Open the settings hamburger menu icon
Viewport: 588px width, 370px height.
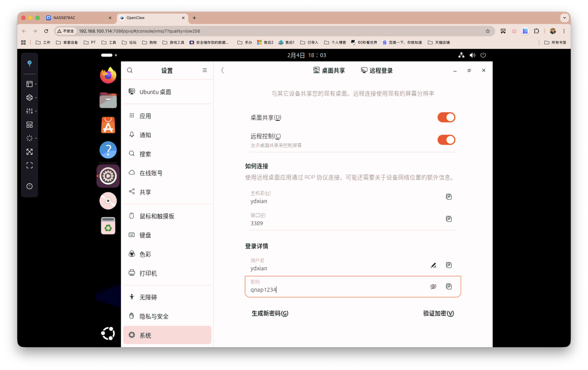[205, 70]
